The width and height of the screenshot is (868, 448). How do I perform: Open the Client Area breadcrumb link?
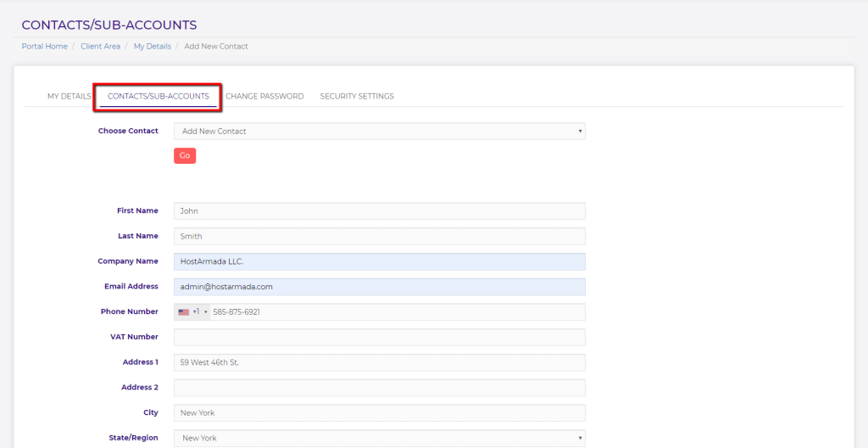[x=100, y=47]
